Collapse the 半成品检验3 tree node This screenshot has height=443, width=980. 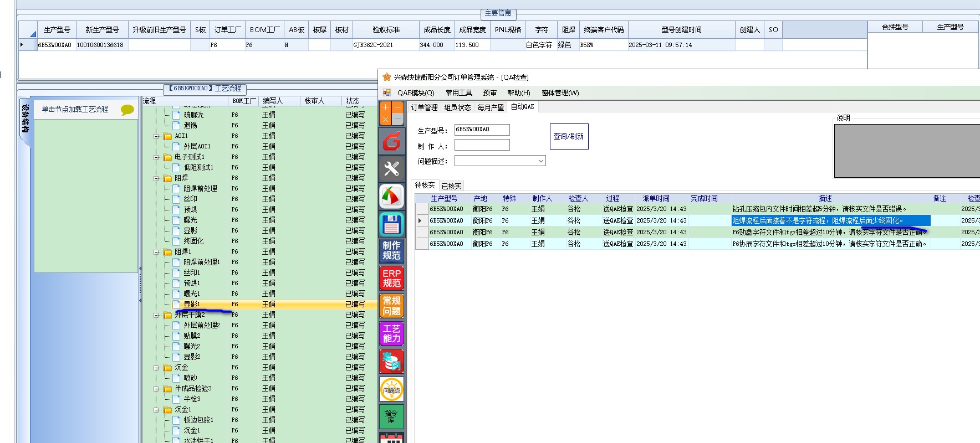pyautogui.click(x=156, y=389)
